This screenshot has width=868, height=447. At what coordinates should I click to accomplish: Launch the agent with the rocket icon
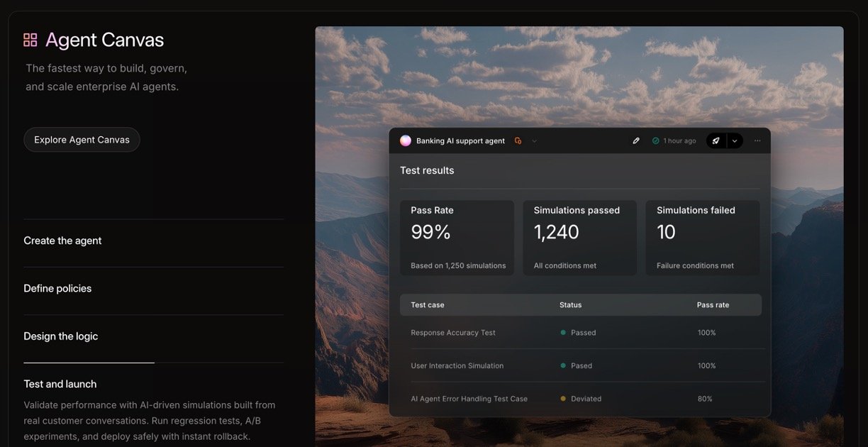(x=716, y=140)
